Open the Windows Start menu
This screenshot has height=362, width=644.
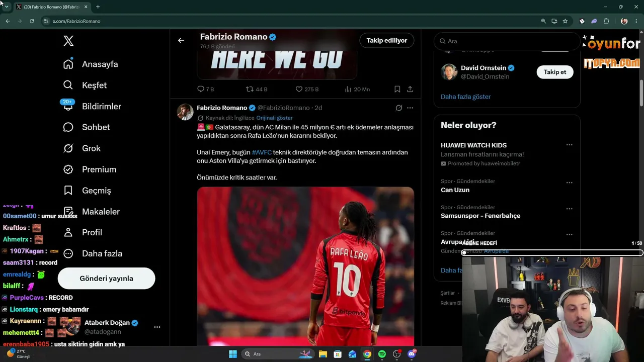pos(233,354)
